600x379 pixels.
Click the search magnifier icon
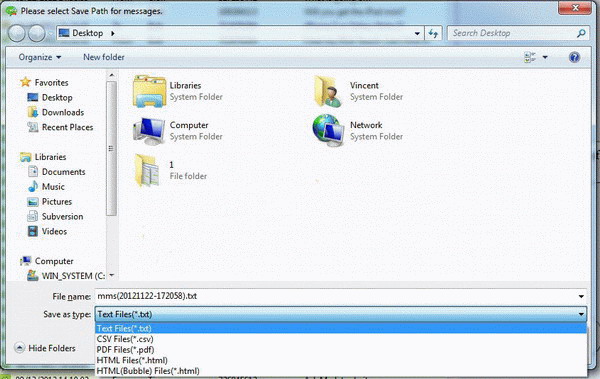pos(581,33)
